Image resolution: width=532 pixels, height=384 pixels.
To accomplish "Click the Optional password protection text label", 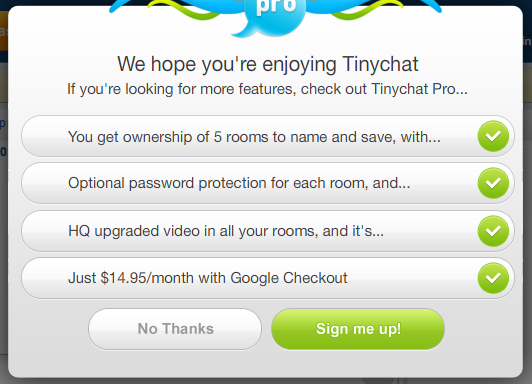I will click(x=239, y=184).
